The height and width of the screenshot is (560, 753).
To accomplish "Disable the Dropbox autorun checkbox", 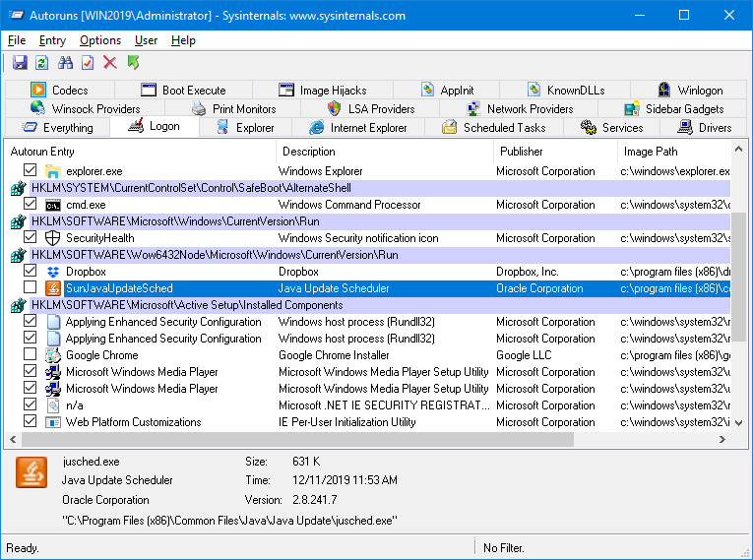I will tap(30, 271).
